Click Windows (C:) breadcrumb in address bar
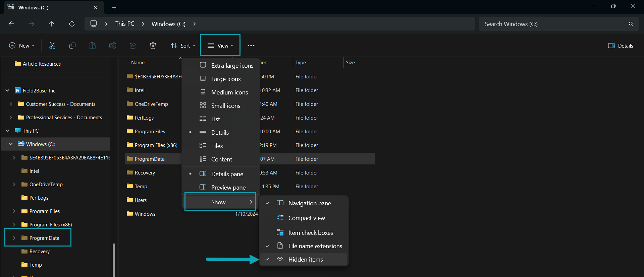The height and width of the screenshot is (277, 644). [168, 24]
